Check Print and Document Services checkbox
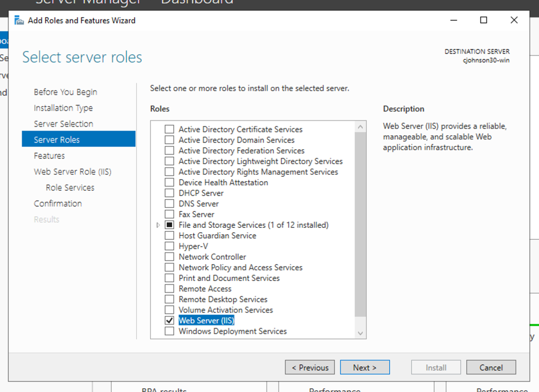 pyautogui.click(x=169, y=278)
